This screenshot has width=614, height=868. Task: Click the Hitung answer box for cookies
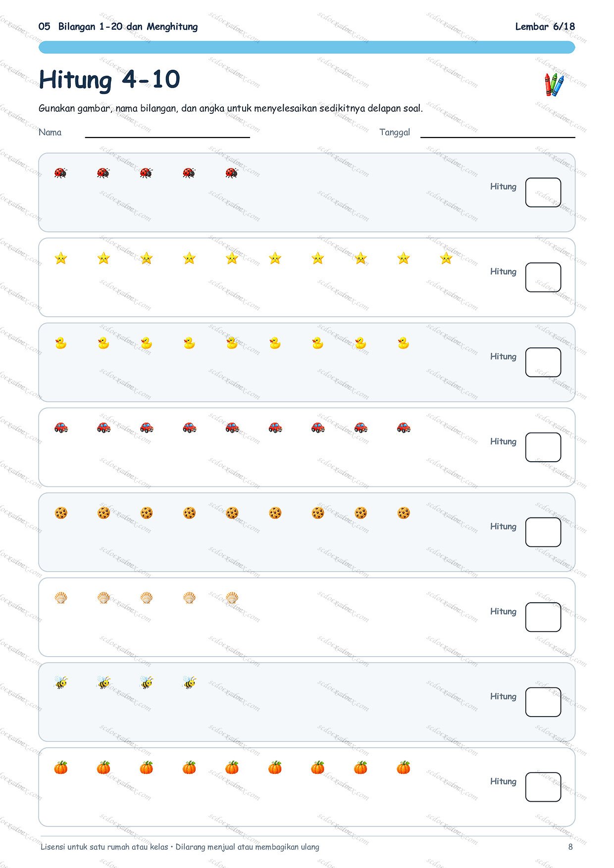point(543,532)
